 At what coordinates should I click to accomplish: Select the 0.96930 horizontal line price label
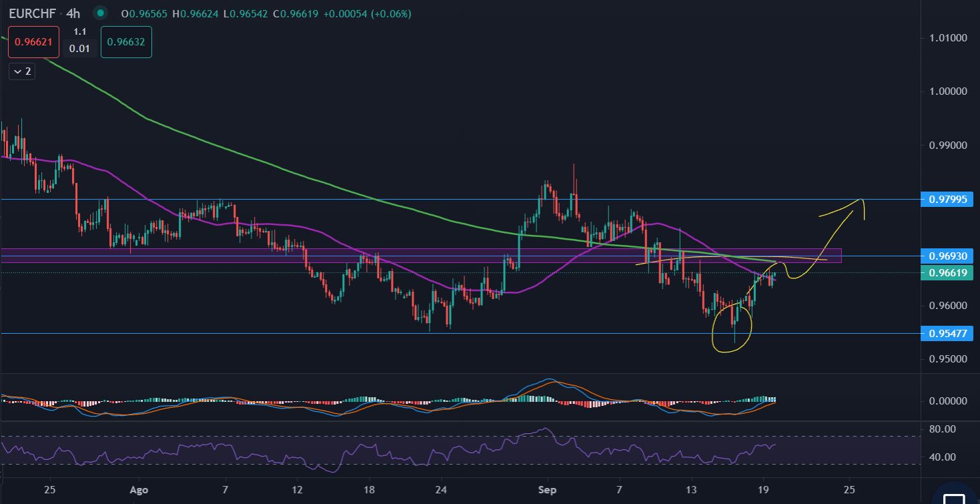point(947,256)
